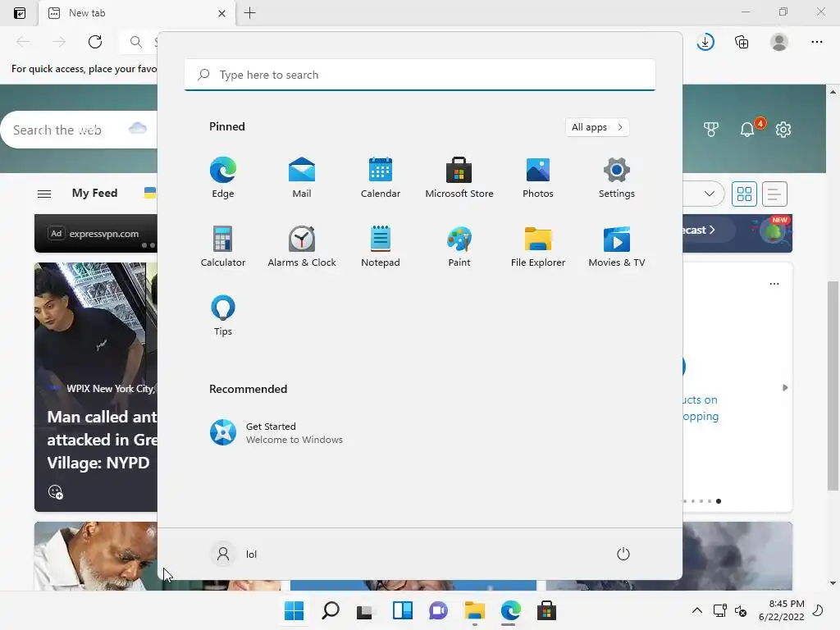Open Edge Collections button
The height and width of the screenshot is (630, 840).
(x=742, y=42)
